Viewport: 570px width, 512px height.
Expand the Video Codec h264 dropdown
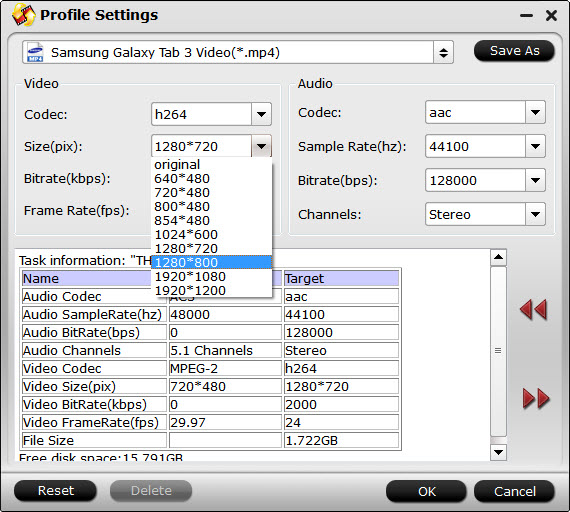[x=261, y=114]
